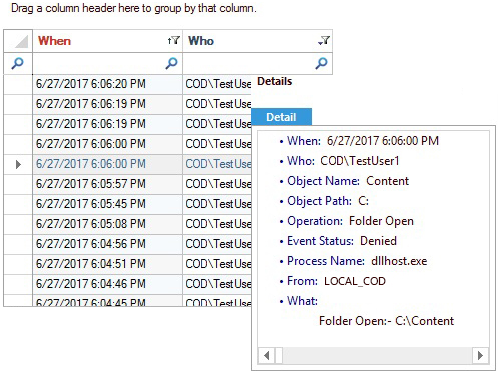This screenshot has width=500, height=390.
Task: Click the left arrow of details scrollbar
Action: click(266, 356)
